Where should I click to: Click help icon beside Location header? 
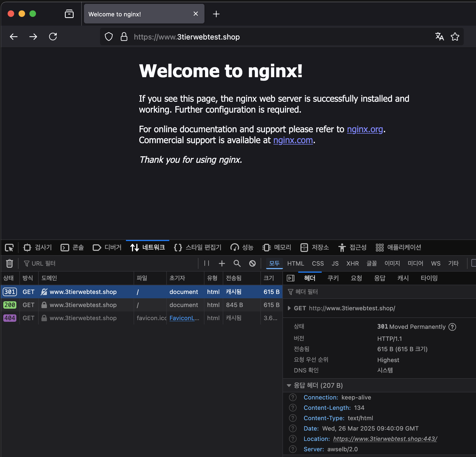(293, 439)
